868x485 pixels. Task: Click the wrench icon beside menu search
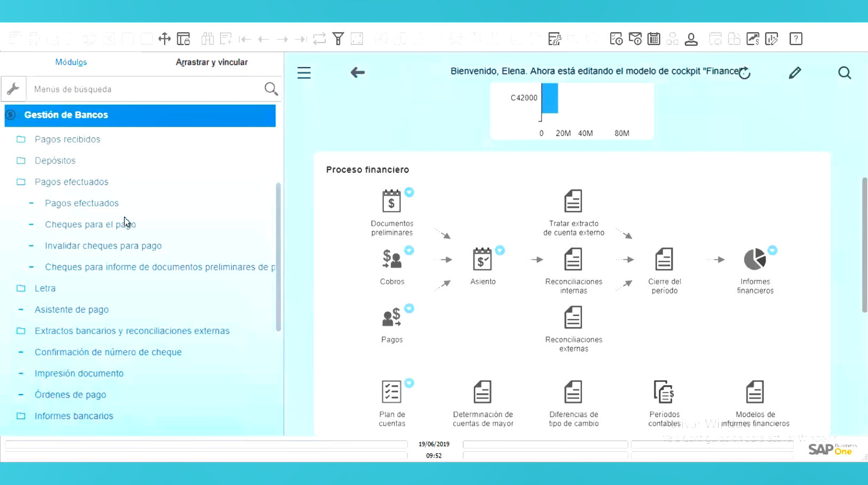13,89
